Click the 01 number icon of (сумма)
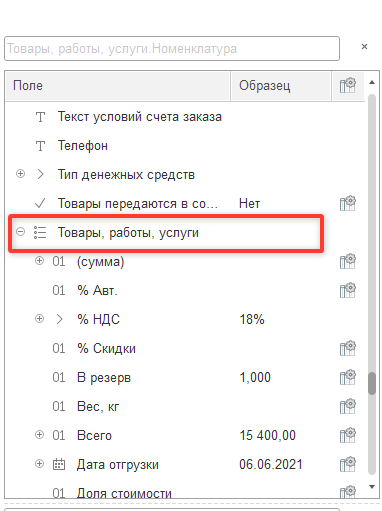This screenshot has height=511, width=382. pos(59,262)
